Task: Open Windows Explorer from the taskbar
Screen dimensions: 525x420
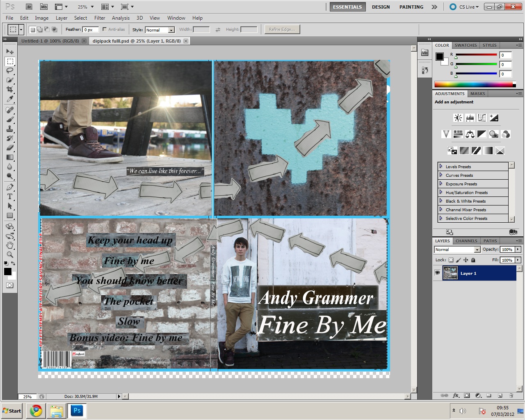Action: (x=56, y=411)
